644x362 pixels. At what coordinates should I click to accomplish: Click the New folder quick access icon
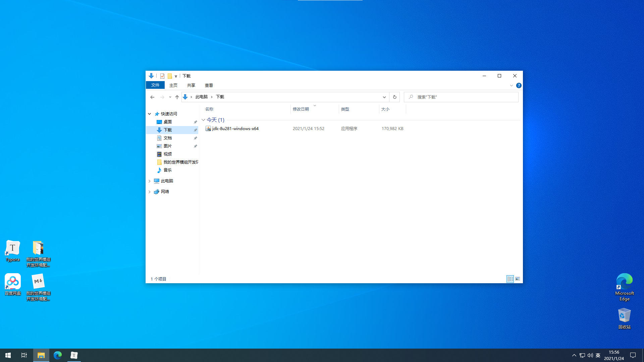(170, 76)
